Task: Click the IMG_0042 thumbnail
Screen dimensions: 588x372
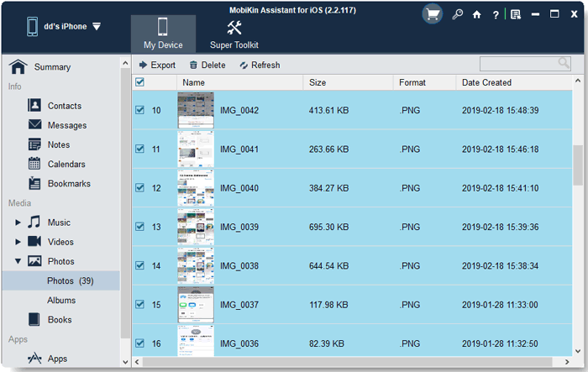Action: click(x=196, y=110)
